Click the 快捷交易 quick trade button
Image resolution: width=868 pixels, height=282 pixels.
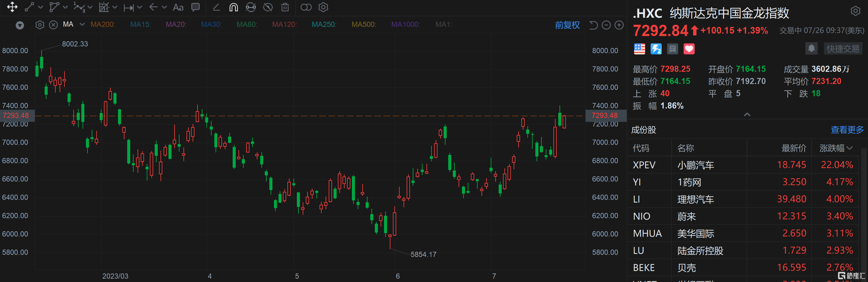coord(843,49)
